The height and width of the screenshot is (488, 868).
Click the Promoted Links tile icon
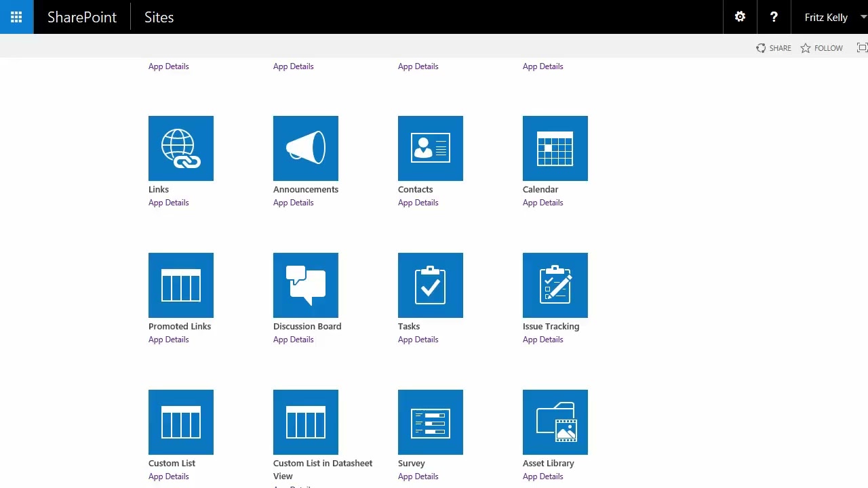click(x=181, y=285)
